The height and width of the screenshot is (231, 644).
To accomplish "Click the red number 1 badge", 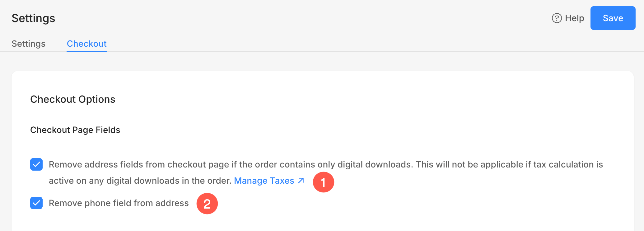I will coord(323,182).
